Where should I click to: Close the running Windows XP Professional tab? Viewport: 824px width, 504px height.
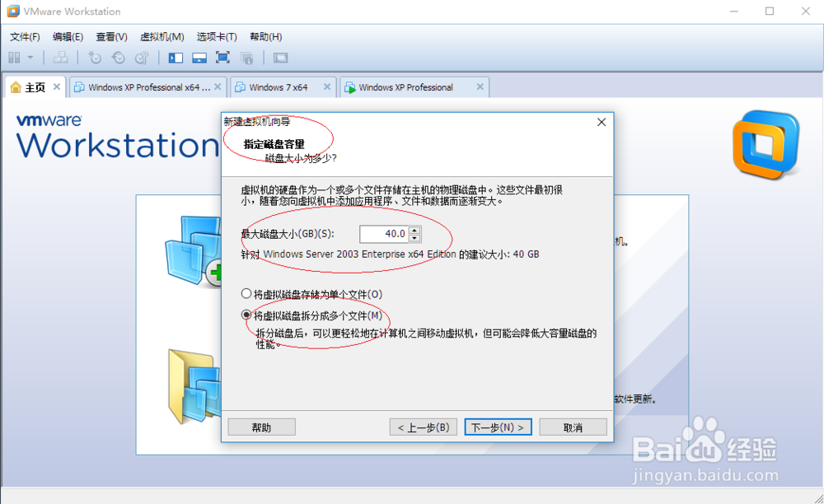pos(480,86)
